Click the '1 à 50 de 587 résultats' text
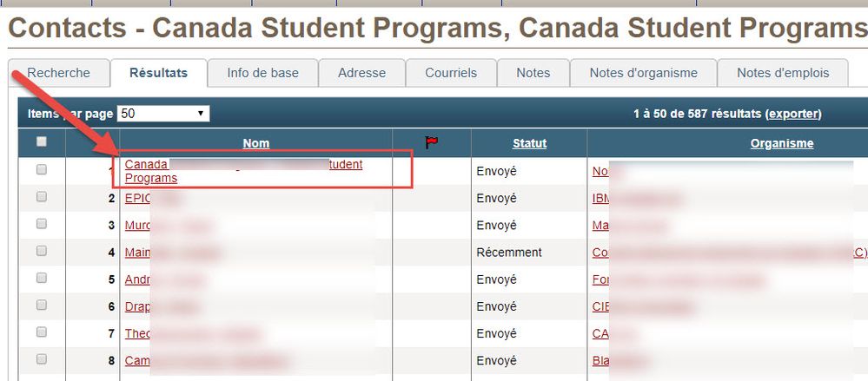Viewport: 868px width, 381px height. click(x=698, y=114)
